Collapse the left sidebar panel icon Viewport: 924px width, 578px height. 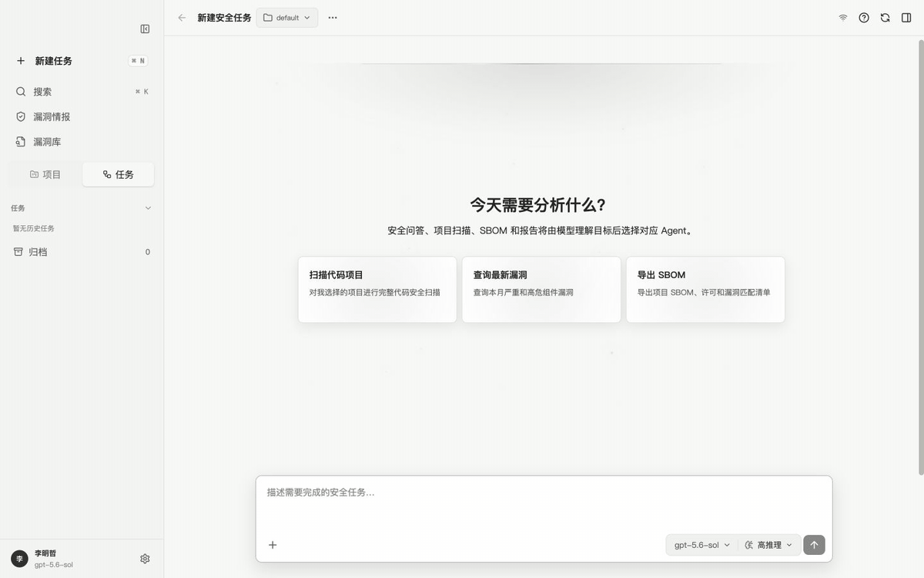(145, 29)
